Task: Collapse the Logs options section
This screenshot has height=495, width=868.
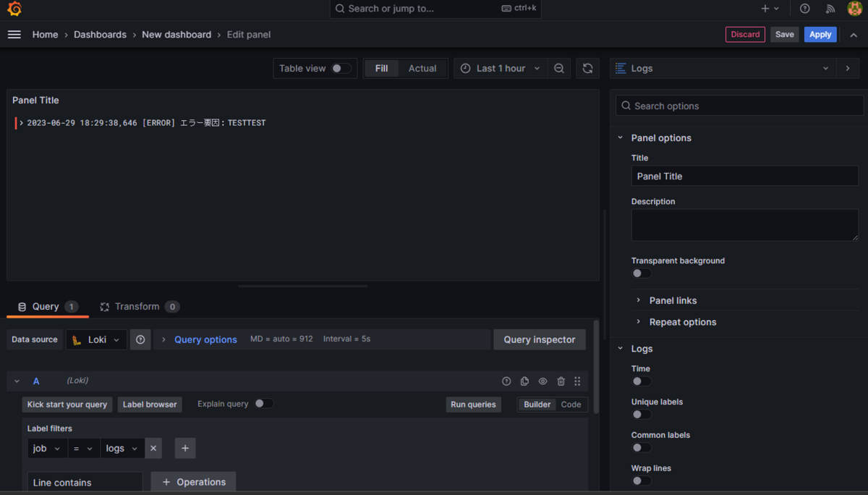Action: (x=620, y=349)
